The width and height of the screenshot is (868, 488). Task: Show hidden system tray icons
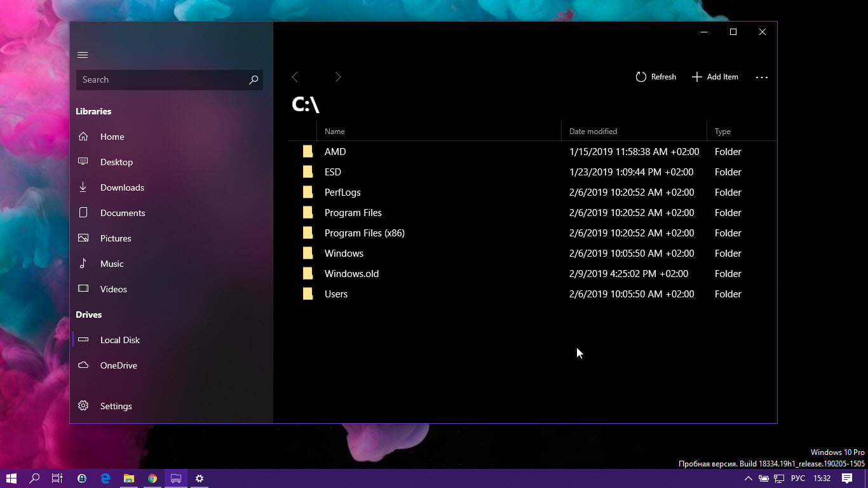[748, 478]
